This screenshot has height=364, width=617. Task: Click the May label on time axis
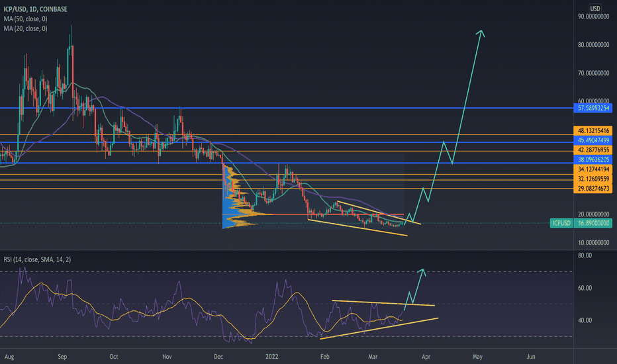[x=477, y=357]
